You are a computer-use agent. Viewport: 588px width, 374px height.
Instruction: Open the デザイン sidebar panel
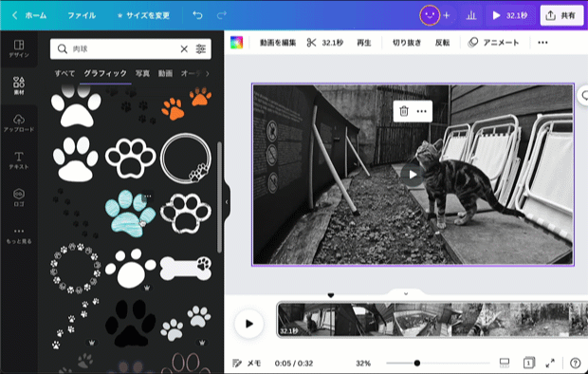(19, 48)
